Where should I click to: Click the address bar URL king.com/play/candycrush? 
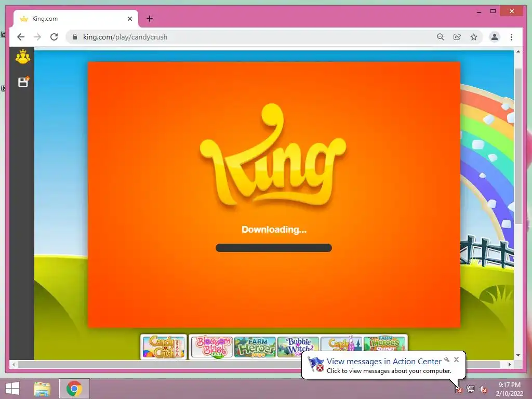point(125,37)
